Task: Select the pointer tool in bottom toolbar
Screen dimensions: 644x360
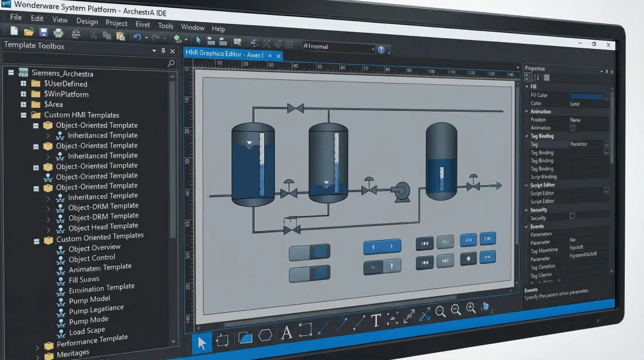Action: coord(202,343)
